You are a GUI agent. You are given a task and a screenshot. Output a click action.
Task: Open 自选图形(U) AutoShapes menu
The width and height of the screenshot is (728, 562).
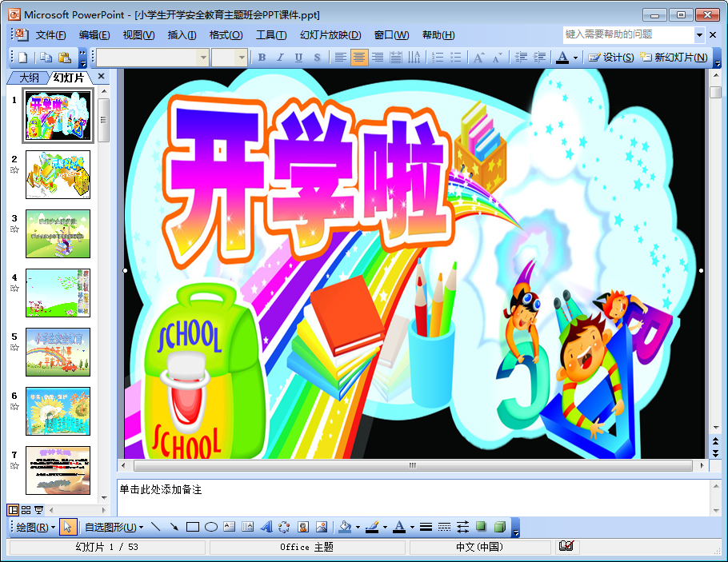click(x=114, y=527)
